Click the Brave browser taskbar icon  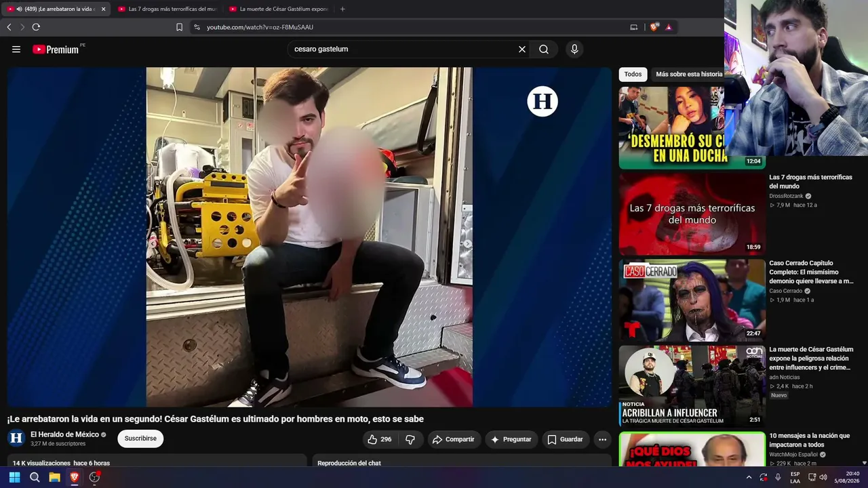point(75,477)
